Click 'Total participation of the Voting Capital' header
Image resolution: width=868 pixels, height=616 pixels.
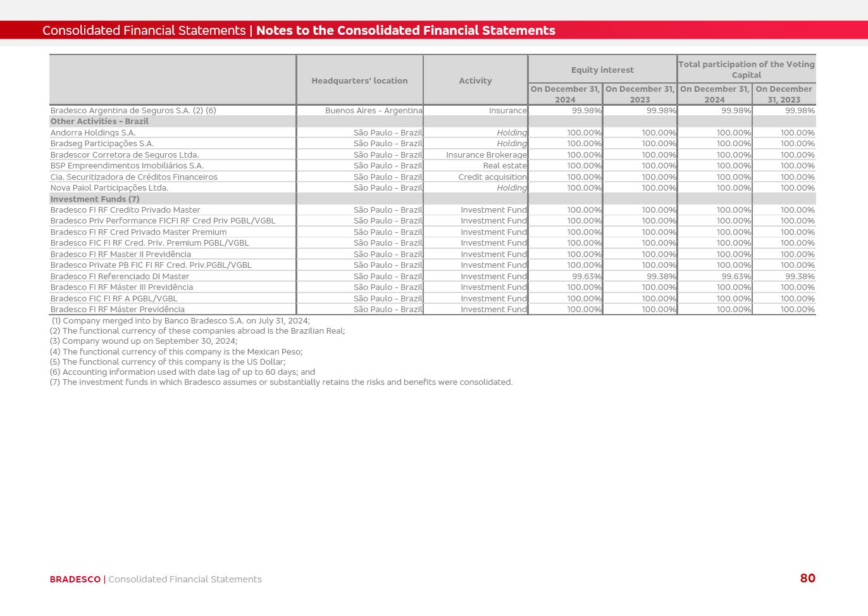click(x=746, y=70)
